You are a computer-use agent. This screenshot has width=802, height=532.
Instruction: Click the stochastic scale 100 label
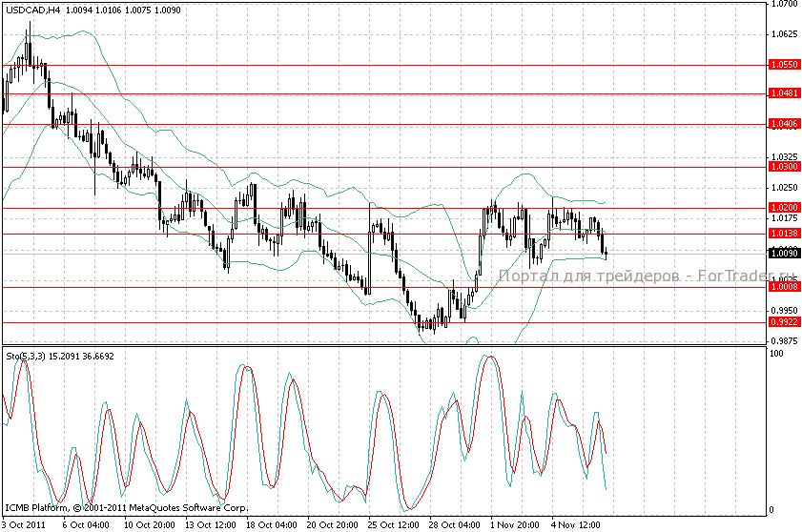click(775, 354)
